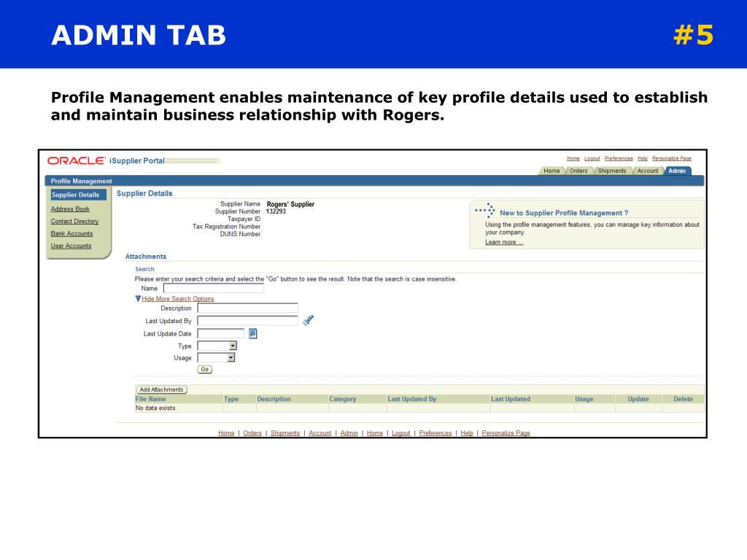Click footer Help link
Image resolution: width=747 pixels, height=560 pixels.
467,433
